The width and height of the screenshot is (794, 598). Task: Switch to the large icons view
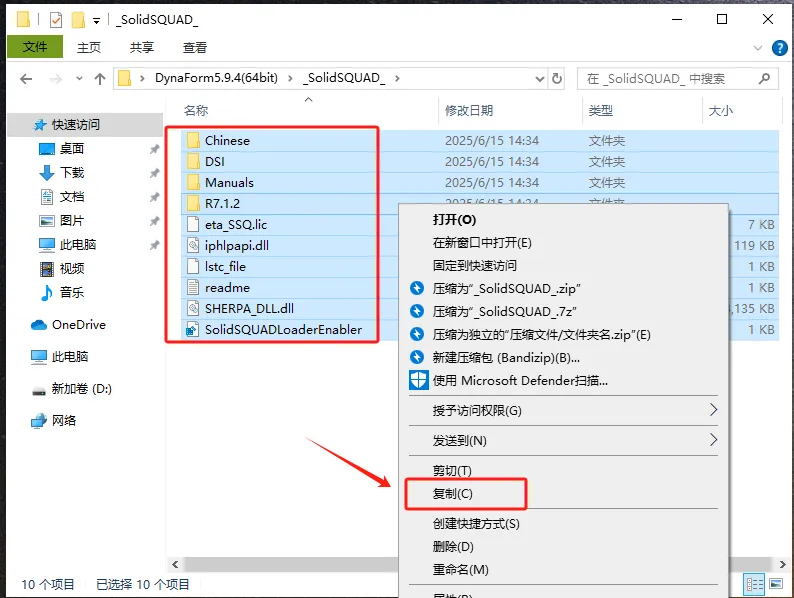[x=776, y=584]
